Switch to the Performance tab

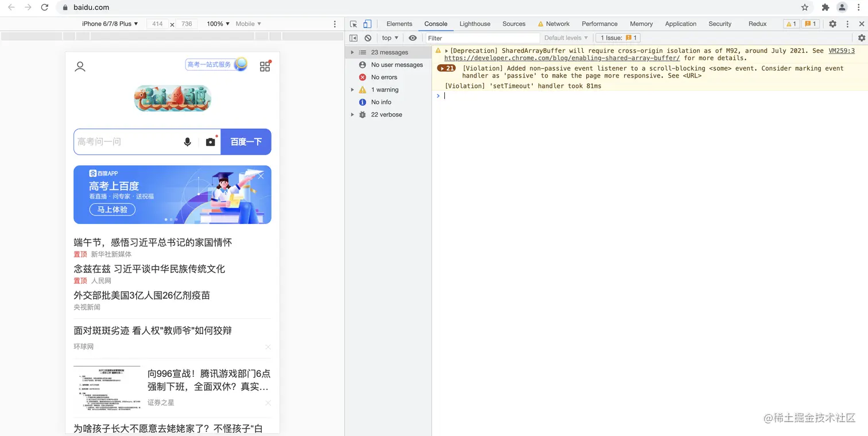[x=599, y=24]
